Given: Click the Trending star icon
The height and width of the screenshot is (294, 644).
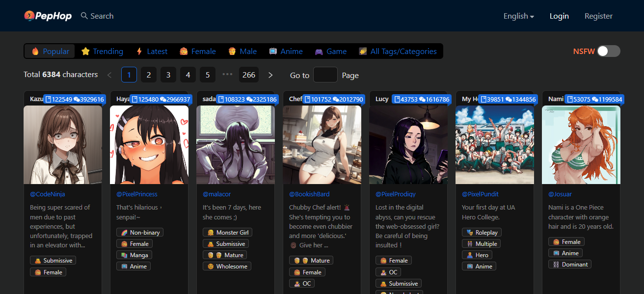Looking at the screenshot, I should [85, 52].
